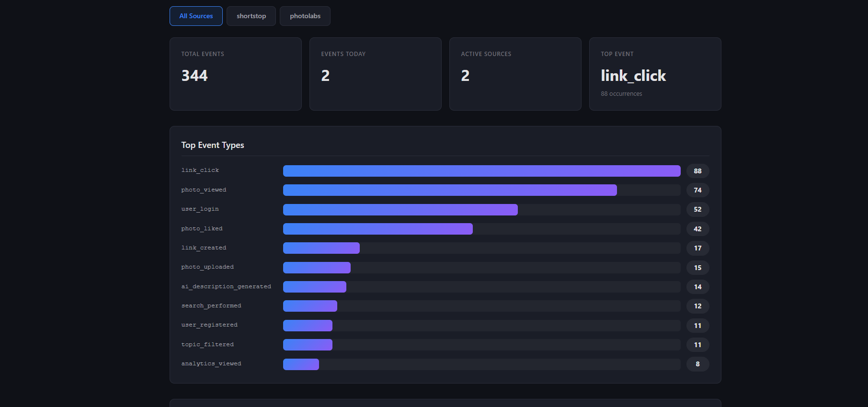Click the link_created progress bar
The width and height of the screenshot is (868, 407).
482,248
